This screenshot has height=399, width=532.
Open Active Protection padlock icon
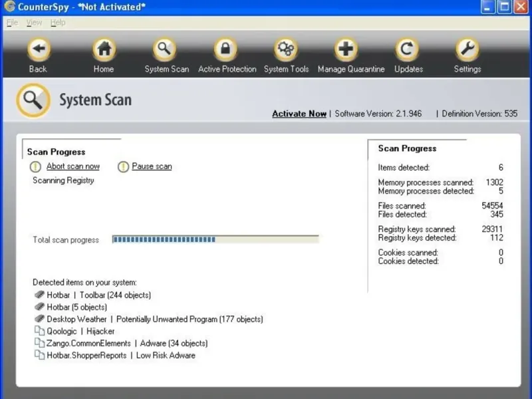coord(225,49)
